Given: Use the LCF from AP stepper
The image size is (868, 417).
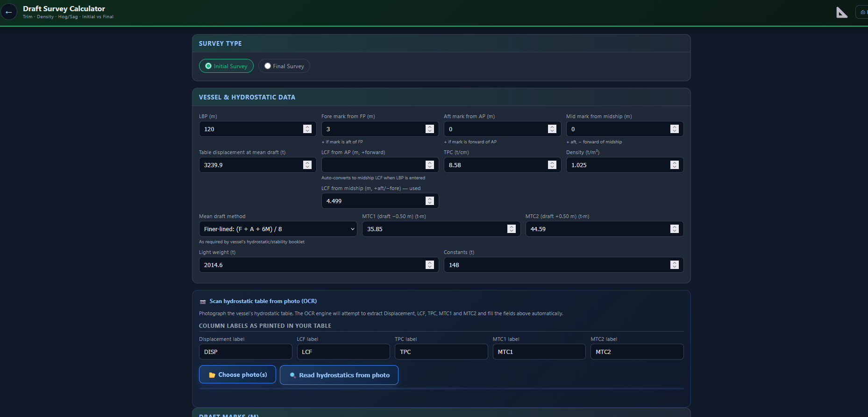Looking at the screenshot, I should (429, 165).
